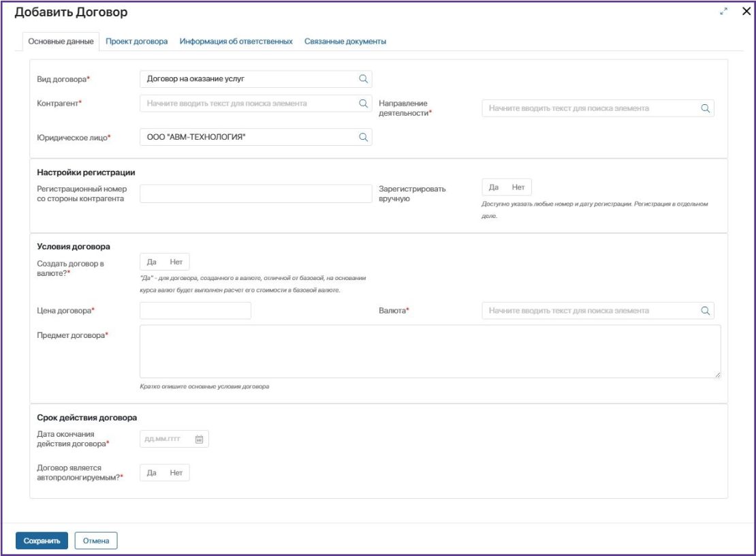Open Проект договора tab
The image size is (756, 556).
(136, 42)
